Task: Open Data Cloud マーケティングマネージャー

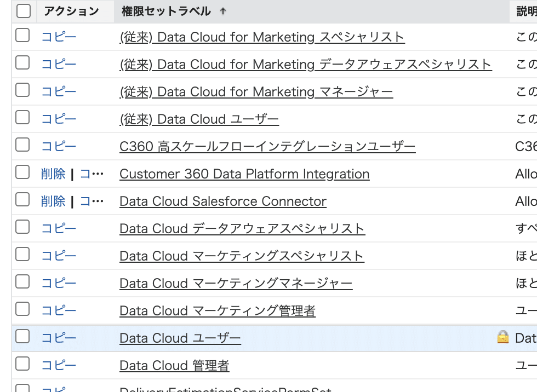Action: [236, 283]
